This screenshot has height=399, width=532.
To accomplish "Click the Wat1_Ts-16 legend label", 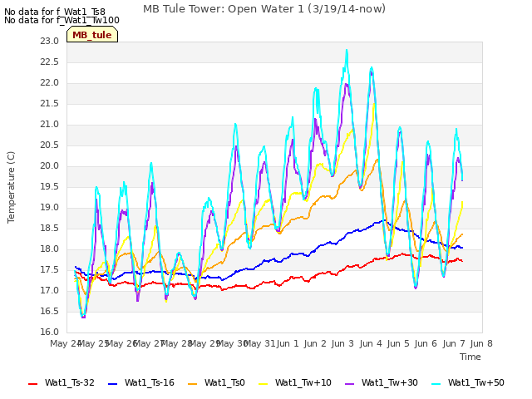I will 150,382.
